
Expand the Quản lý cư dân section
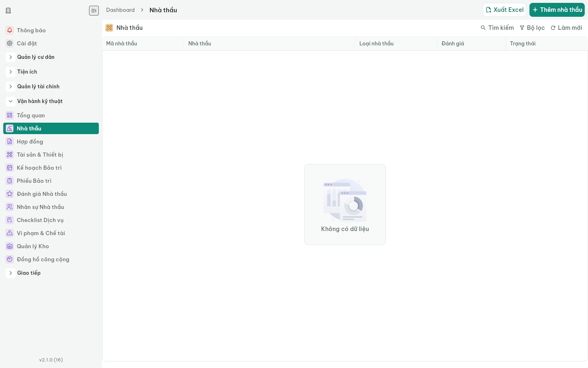pos(11,57)
